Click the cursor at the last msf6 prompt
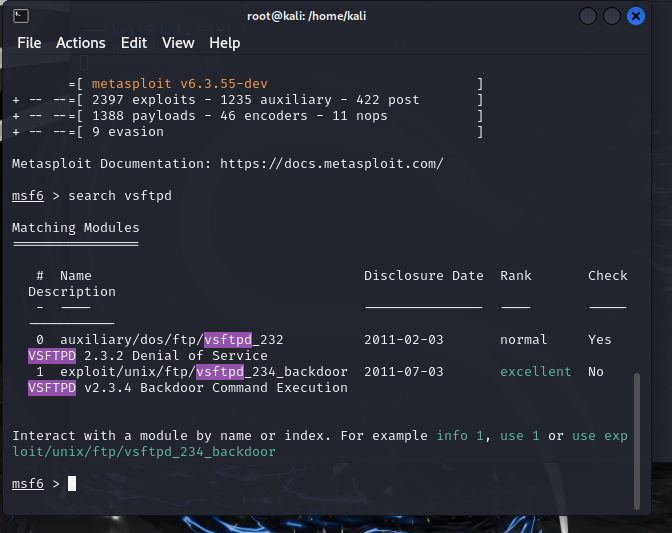This screenshot has height=533, width=672. 72,484
